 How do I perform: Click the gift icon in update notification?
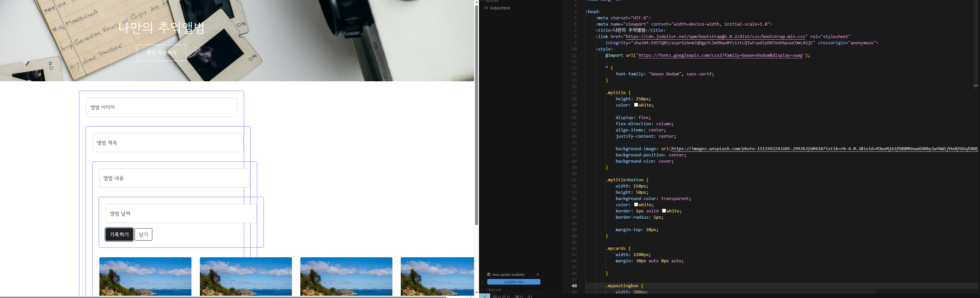pyautogui.click(x=489, y=274)
